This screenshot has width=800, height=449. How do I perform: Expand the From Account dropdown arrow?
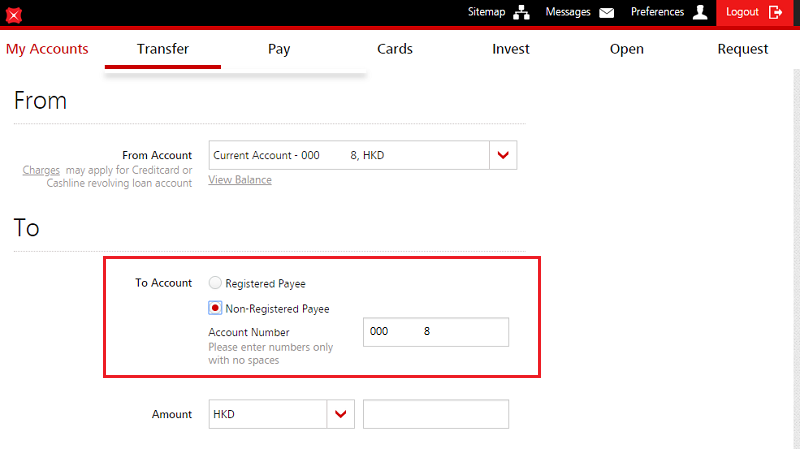tap(503, 155)
